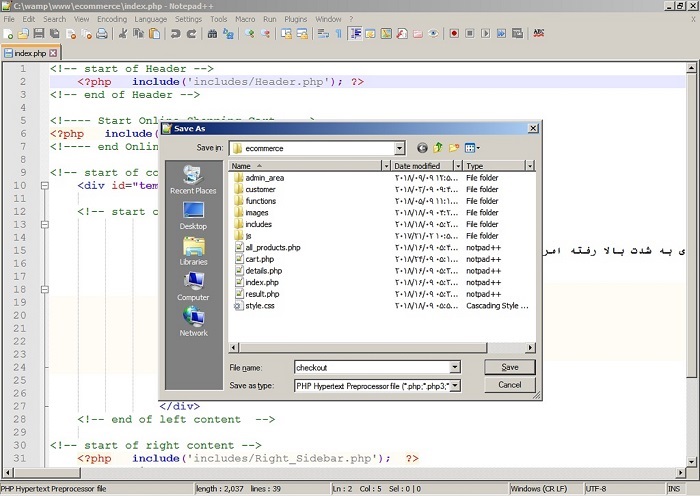The height and width of the screenshot is (496, 700).
Task: Open the Encoding menu
Action: coord(112,19)
